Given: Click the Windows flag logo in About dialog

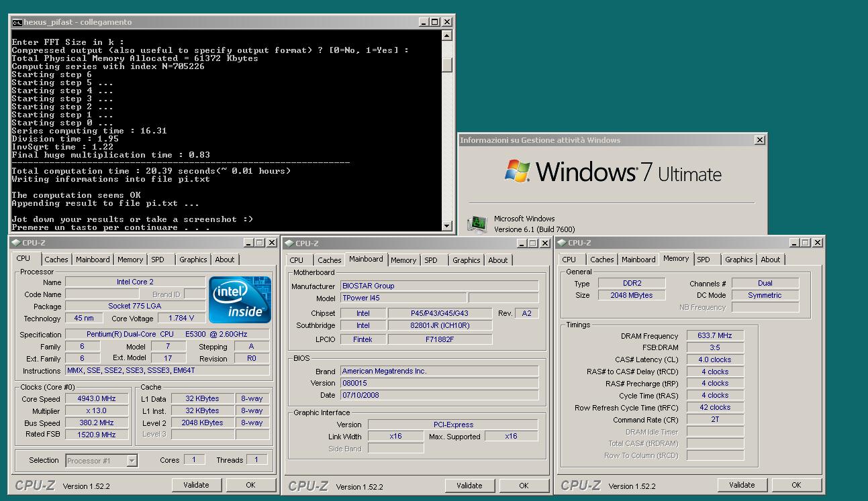Looking at the screenshot, I should point(518,171).
